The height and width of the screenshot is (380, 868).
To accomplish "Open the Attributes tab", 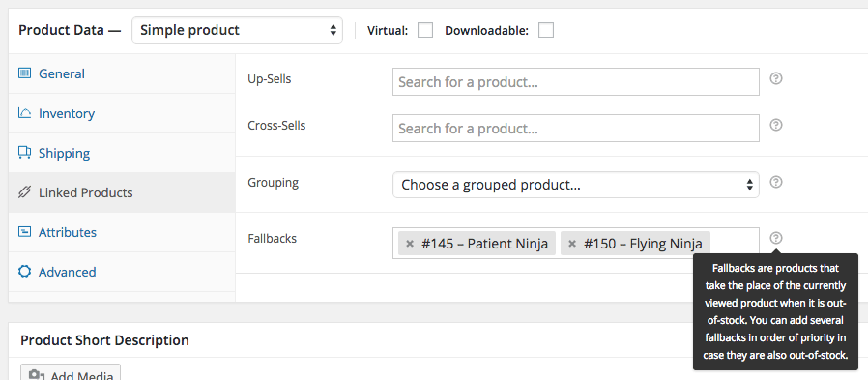I will point(122,232).
